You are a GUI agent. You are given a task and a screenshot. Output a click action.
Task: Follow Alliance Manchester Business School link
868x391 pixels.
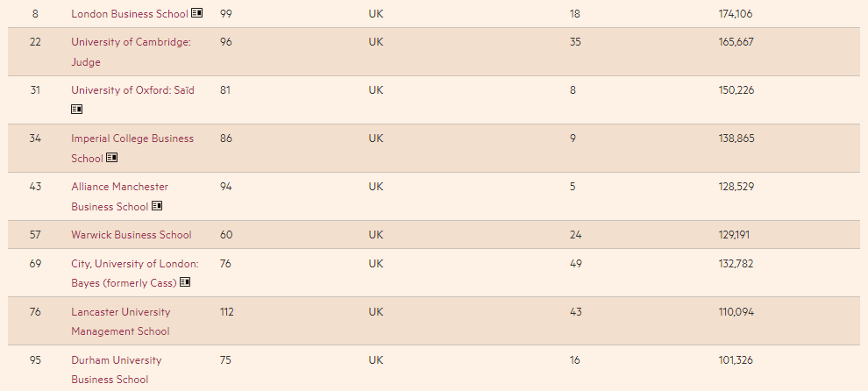point(119,196)
